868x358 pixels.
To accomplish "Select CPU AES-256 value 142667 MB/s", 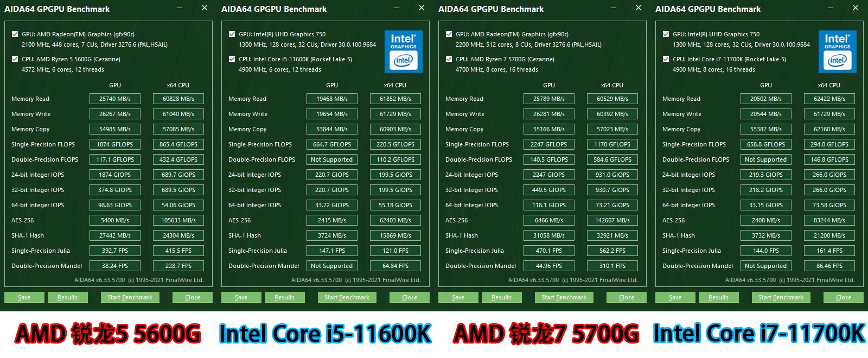I will [612, 220].
